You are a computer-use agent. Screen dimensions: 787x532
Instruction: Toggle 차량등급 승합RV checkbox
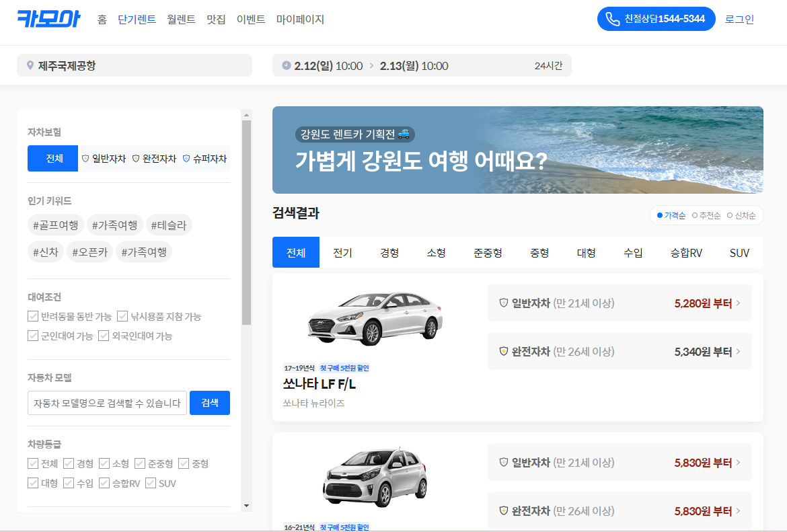coord(104,483)
